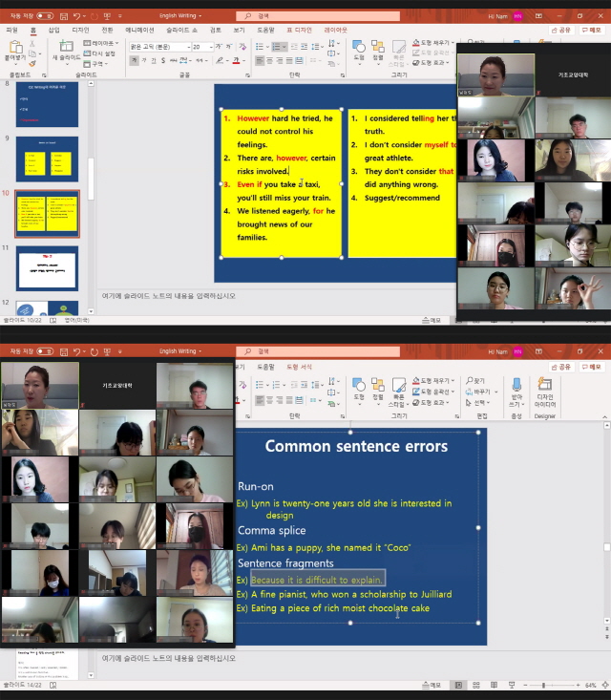Click the zoom slider in status bar

pyautogui.click(x=542, y=685)
